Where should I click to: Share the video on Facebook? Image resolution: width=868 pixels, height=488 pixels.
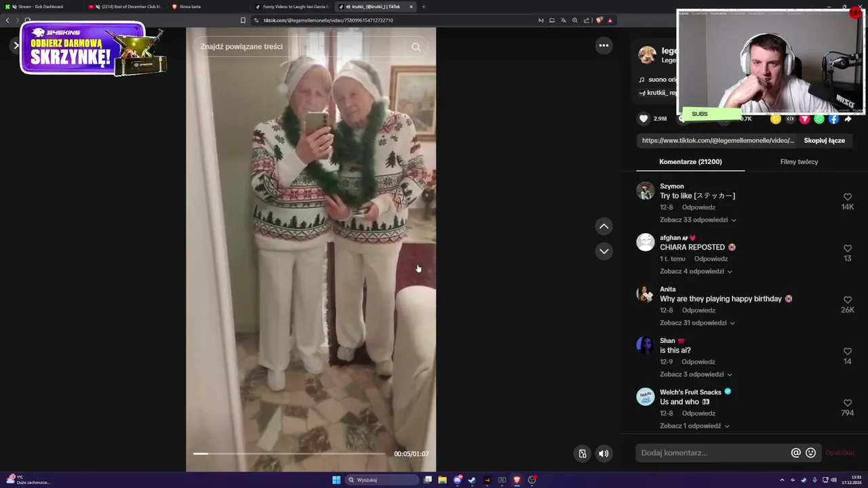tap(833, 119)
